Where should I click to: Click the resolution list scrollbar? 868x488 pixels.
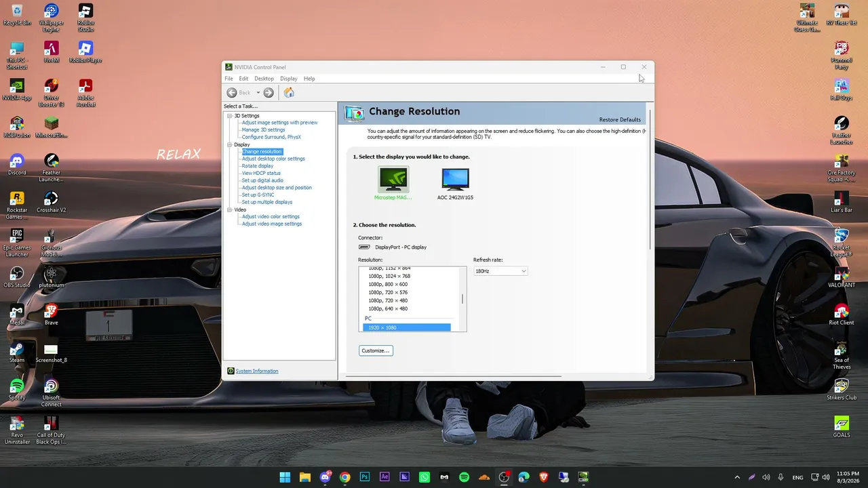pyautogui.click(x=463, y=299)
